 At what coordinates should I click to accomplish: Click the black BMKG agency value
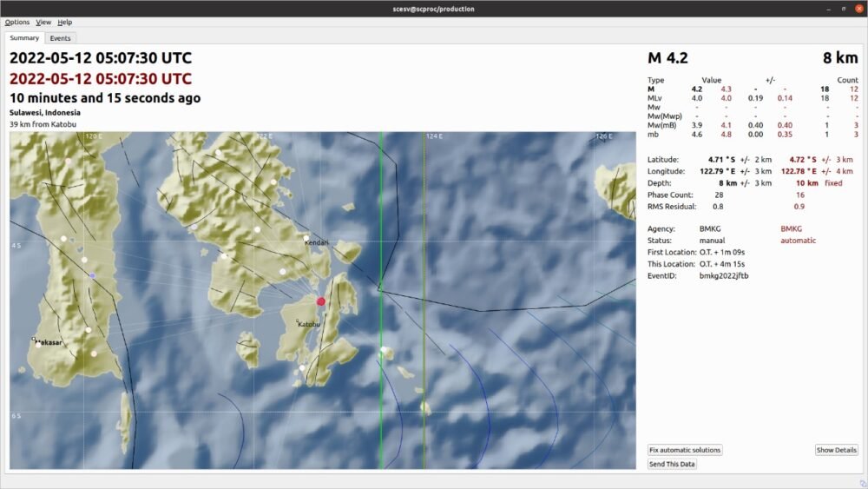pyautogui.click(x=710, y=228)
